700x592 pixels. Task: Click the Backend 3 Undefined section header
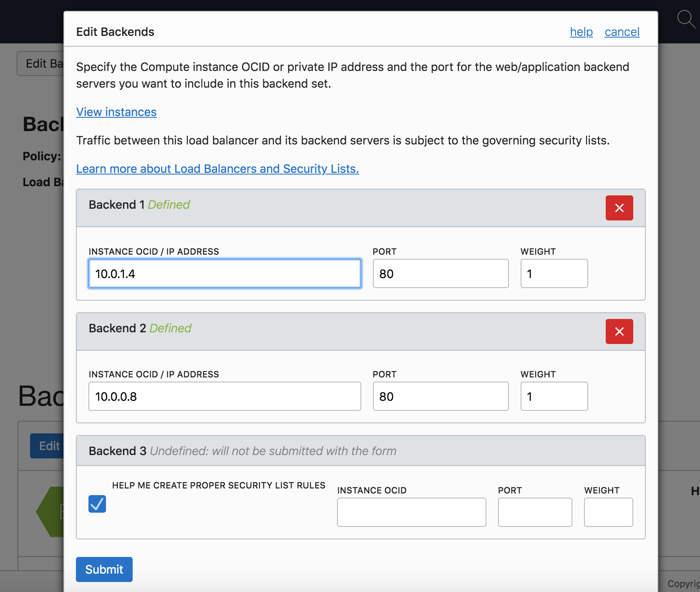(x=242, y=451)
